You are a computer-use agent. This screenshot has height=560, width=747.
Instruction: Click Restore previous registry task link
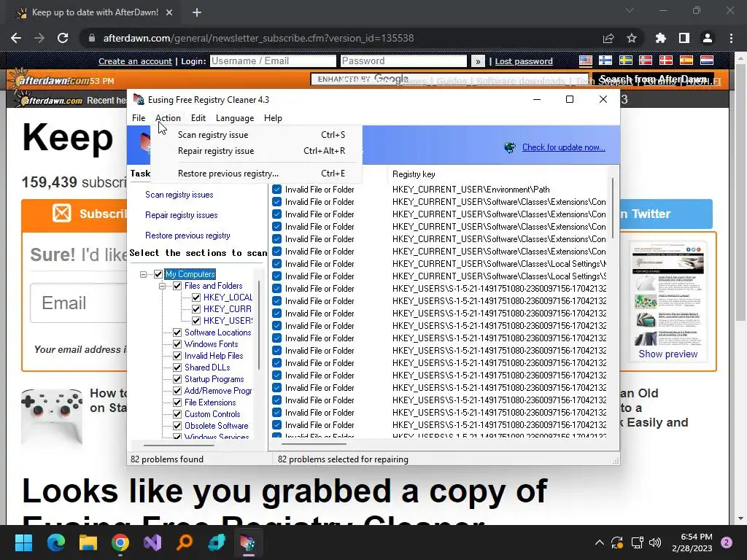(x=187, y=236)
